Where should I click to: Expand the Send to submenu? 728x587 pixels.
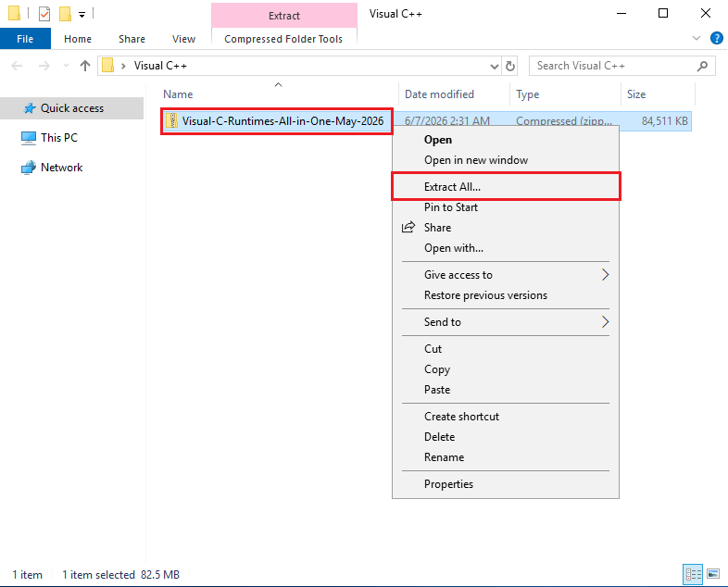point(506,322)
